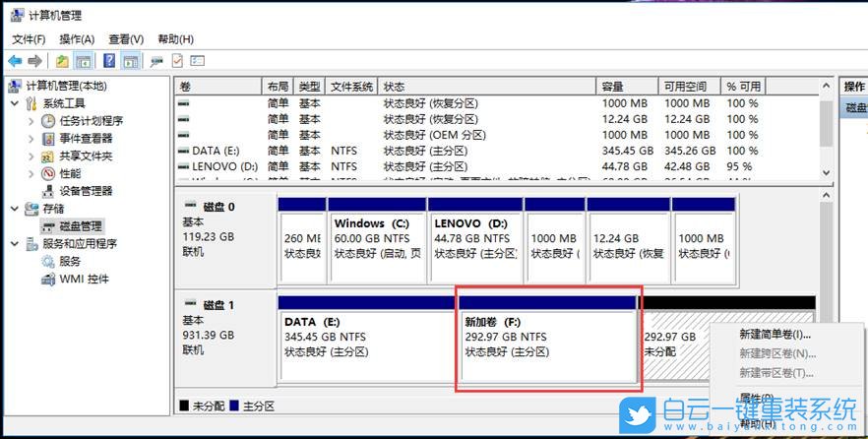Select 性能 tree item

point(70,174)
